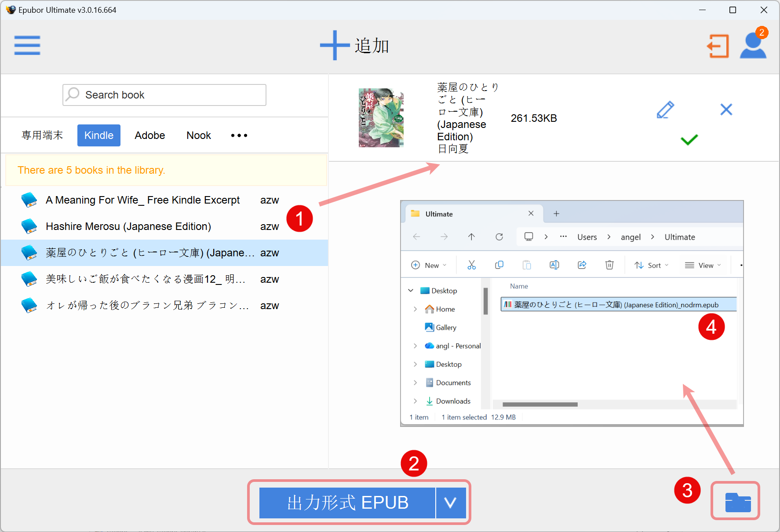Viewport: 780px width, 532px height.
Task: Expand the angl - Personal OneDrive node
Action: 415,346
